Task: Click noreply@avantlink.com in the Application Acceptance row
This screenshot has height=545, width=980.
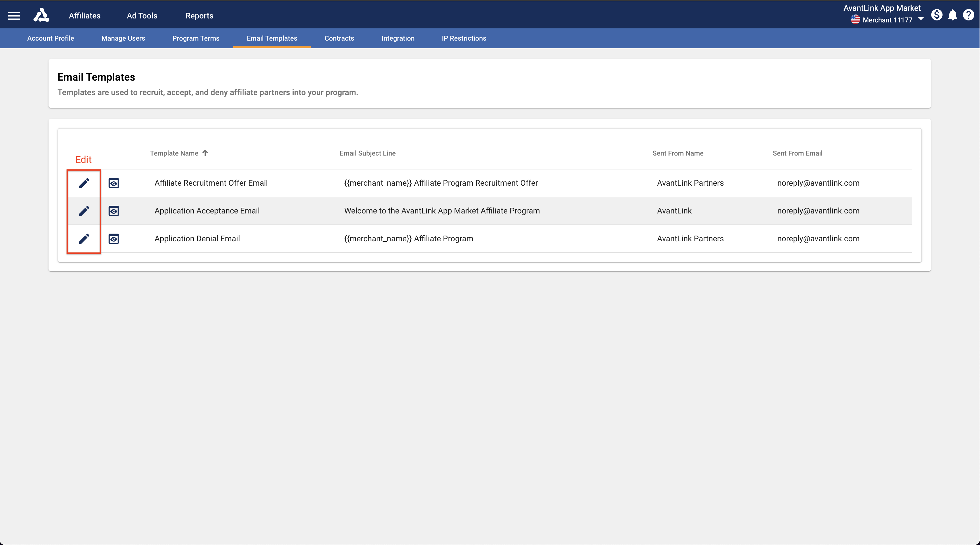Action: (818, 211)
